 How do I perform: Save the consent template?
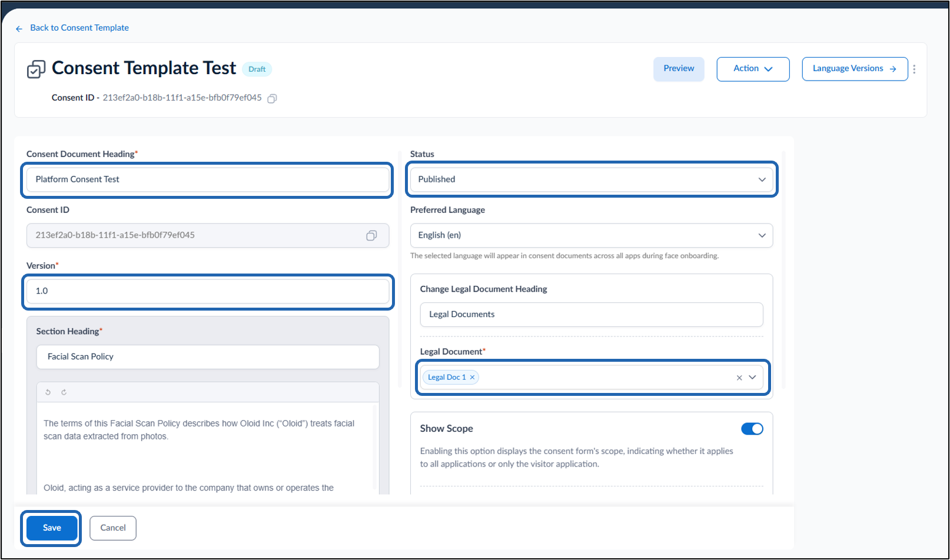pos(52,528)
